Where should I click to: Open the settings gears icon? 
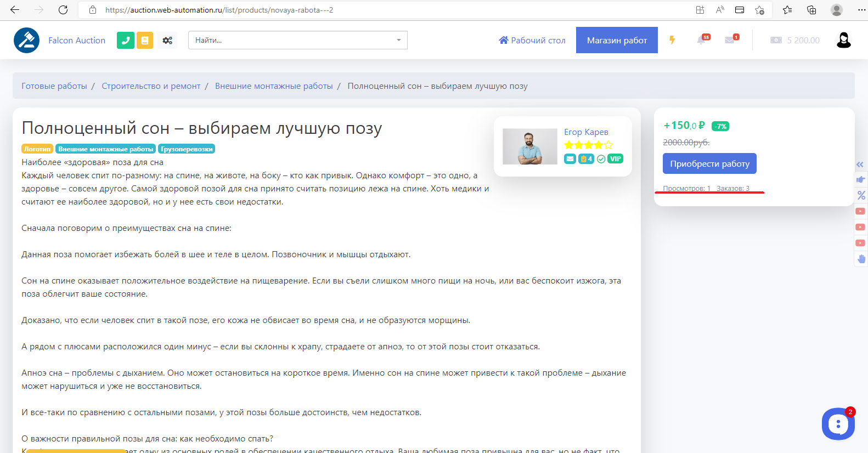167,40
